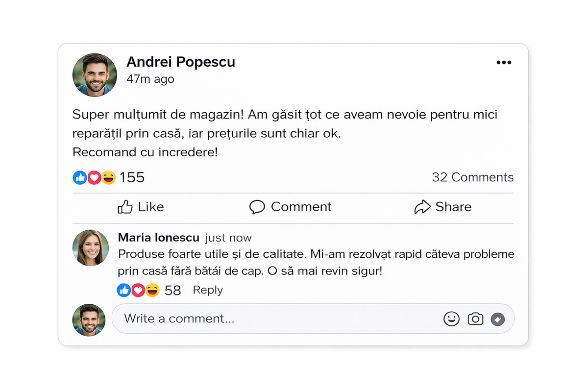The height and width of the screenshot is (392, 588).
Task: Reply to Maria Ionescu's comment
Action: 207,290
